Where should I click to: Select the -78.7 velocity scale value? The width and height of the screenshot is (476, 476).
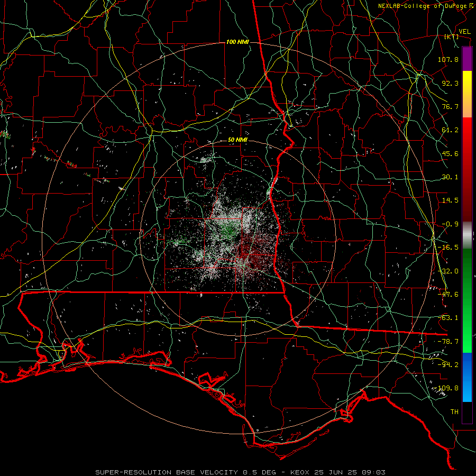click(448, 342)
